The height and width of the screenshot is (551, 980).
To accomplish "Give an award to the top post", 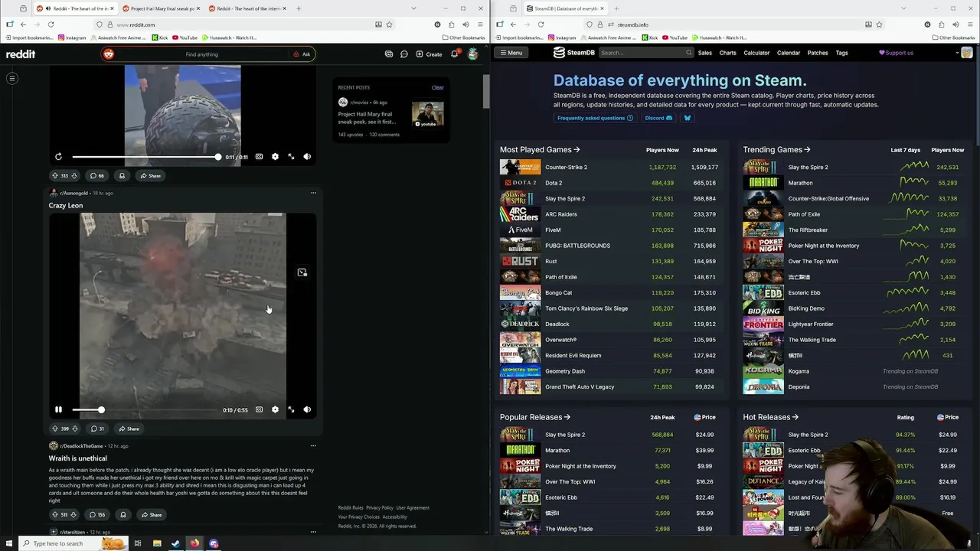I will coord(122,176).
